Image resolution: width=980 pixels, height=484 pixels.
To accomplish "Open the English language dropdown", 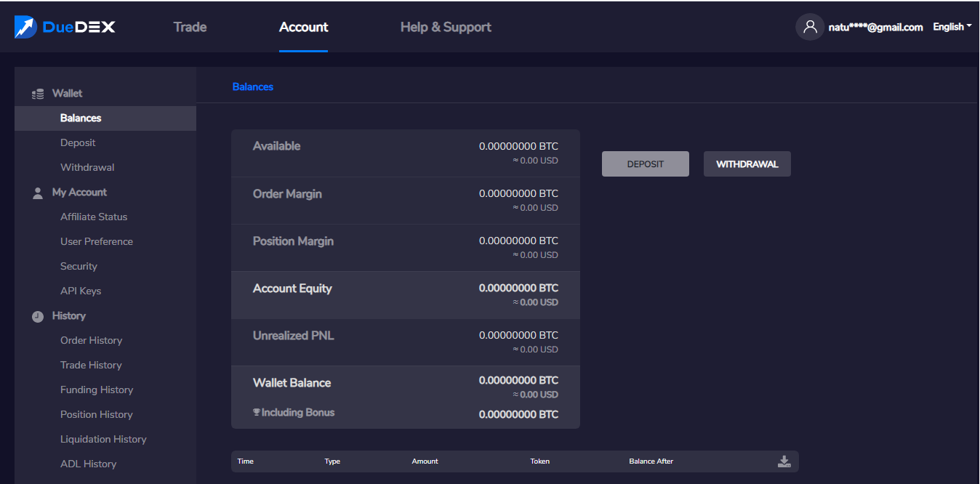I will pyautogui.click(x=952, y=27).
